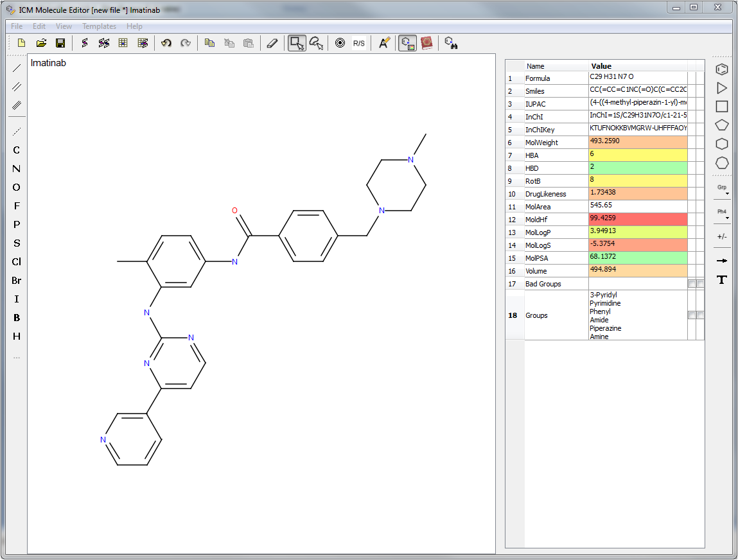Select the single bond tool
Viewport: 738px width, 560px height.
[x=17, y=68]
